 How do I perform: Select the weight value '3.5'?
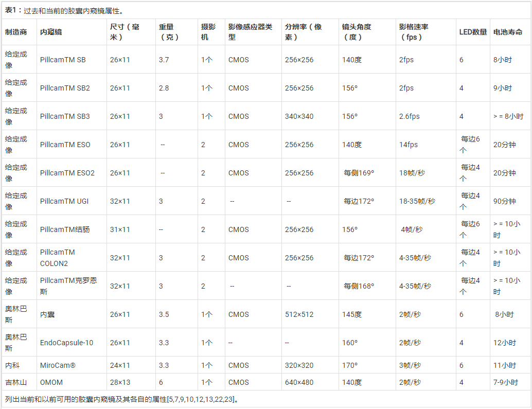click(x=164, y=314)
